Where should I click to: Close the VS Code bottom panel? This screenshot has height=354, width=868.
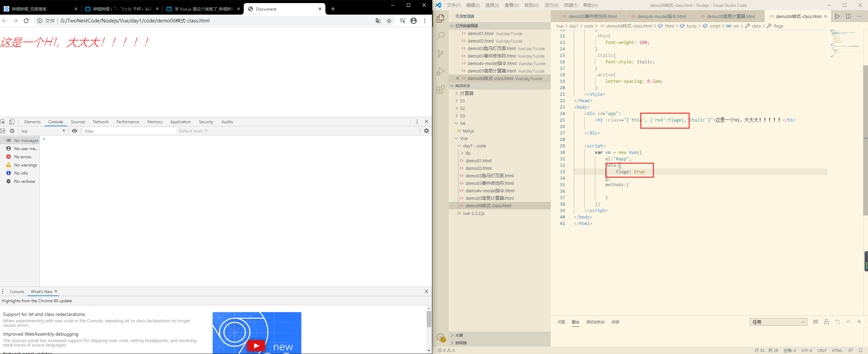[859, 322]
